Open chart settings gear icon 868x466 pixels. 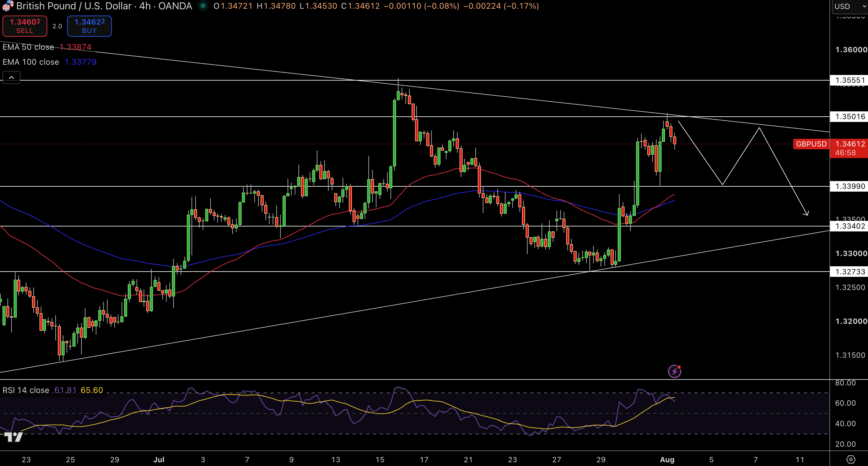pos(851,459)
